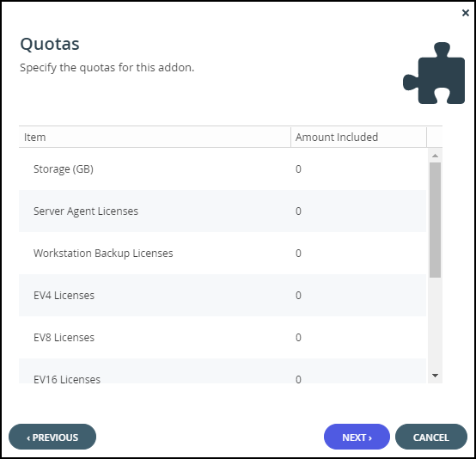Screen dimensions: 476x459
Task: Go to the next wizard step
Action: tap(357, 437)
